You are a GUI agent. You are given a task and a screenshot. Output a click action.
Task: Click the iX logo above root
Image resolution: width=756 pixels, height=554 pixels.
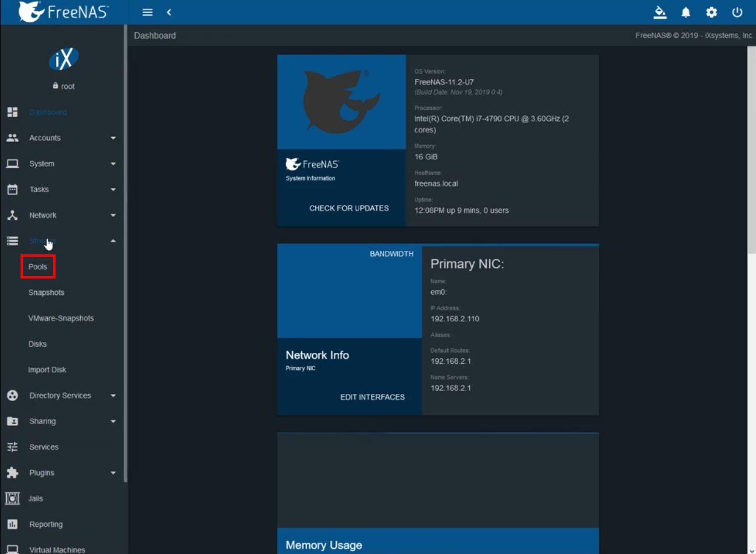point(63,59)
